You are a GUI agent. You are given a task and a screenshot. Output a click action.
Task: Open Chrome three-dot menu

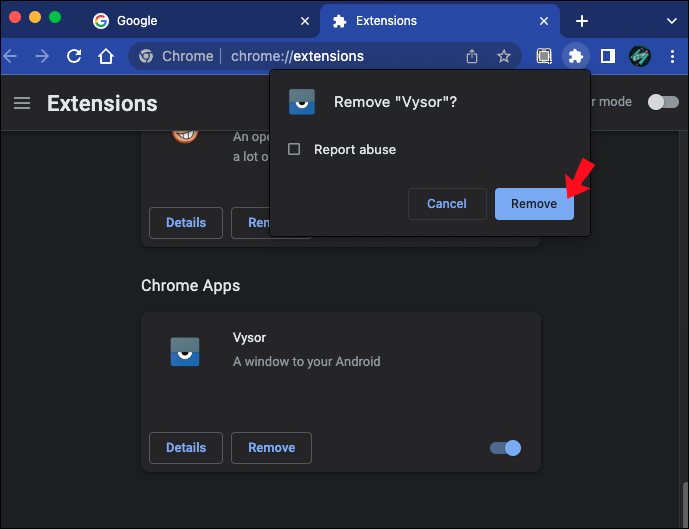[672, 56]
